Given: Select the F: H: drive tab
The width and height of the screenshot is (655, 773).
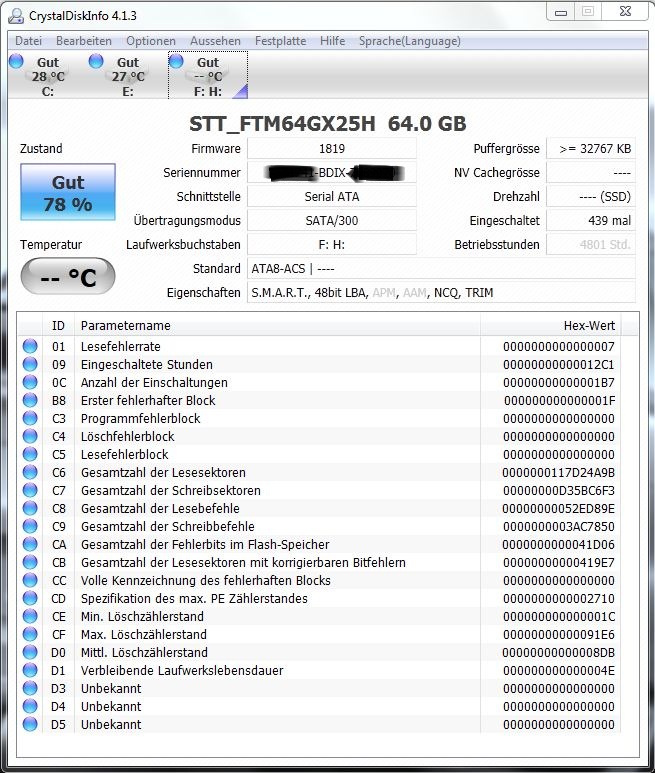Looking at the screenshot, I should click(208, 75).
